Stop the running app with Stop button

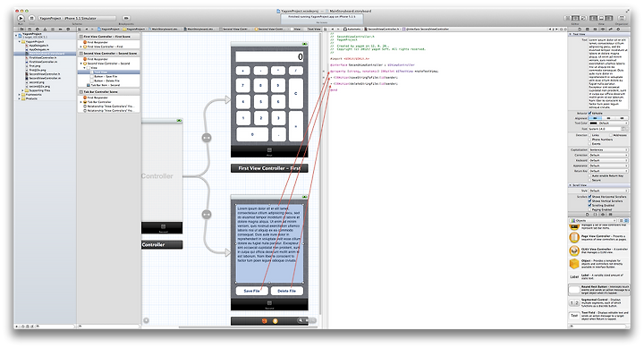(31, 18)
